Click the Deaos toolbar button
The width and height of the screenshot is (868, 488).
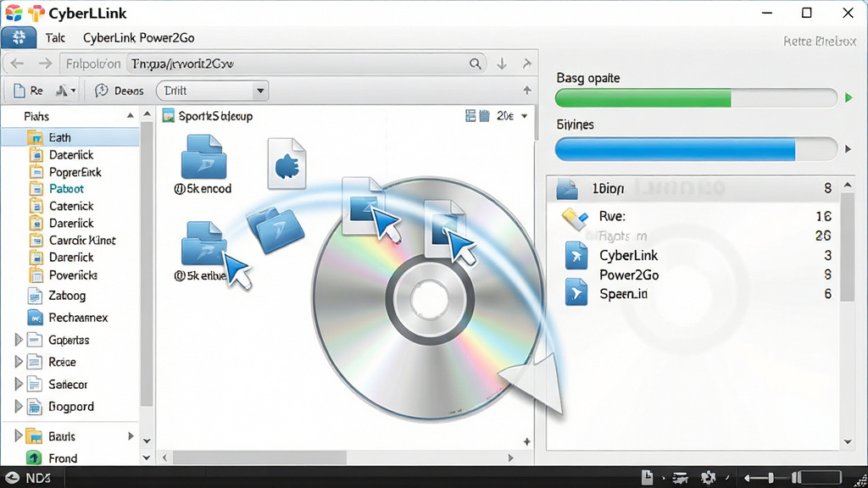(x=119, y=91)
